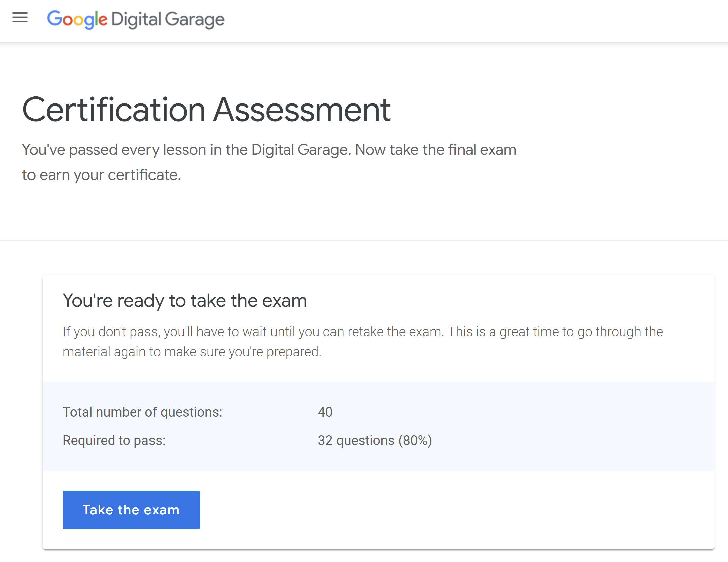Image resolution: width=728 pixels, height=562 pixels.
Task: Click the '32 questions (80%)' value
Action: tap(375, 440)
